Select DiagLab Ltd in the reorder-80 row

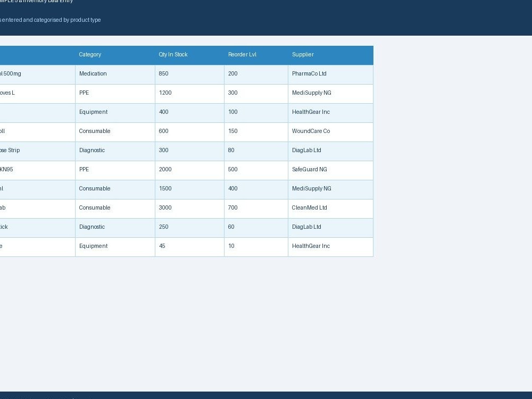point(330,151)
